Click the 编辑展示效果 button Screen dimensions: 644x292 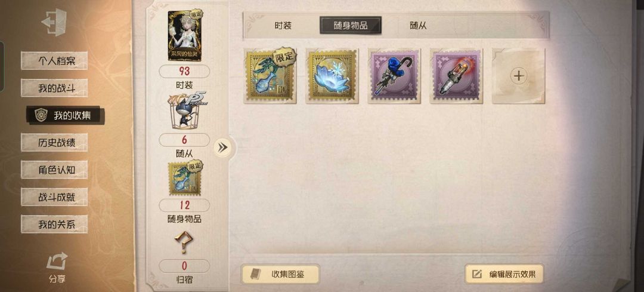504,274
